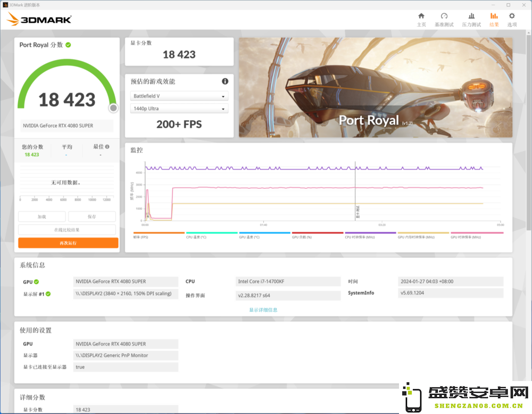Click the 200+ FPS estimate text
Viewport: 532px width, 414px height.
(x=179, y=124)
